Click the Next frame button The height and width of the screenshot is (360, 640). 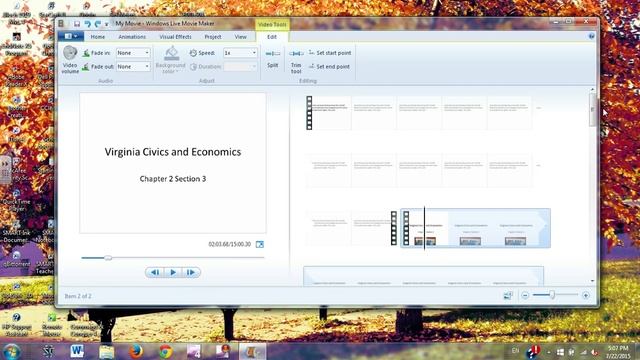191,272
